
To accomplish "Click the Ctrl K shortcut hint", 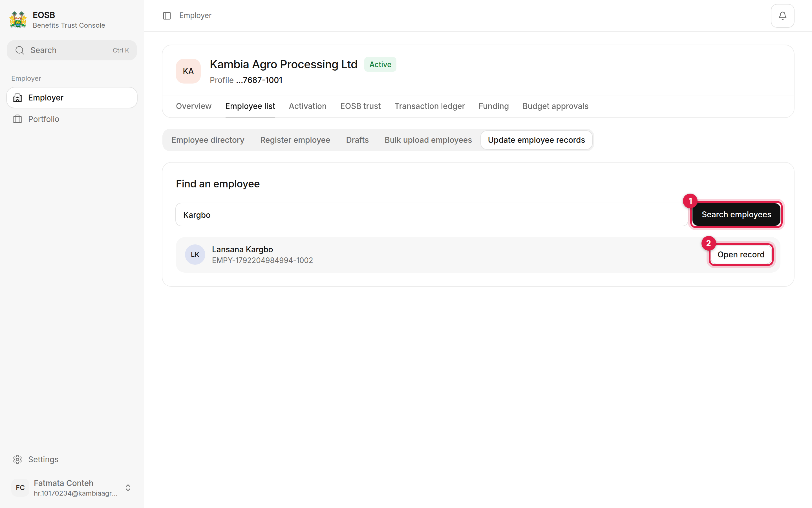I will [121, 51].
